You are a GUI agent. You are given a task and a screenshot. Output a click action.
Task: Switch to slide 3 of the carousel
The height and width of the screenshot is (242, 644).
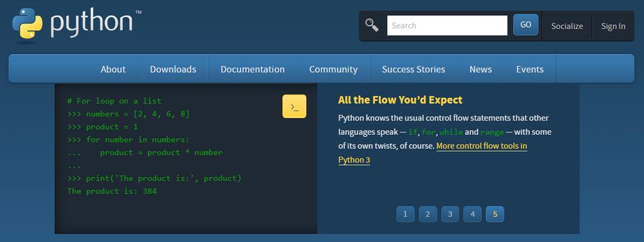pos(450,214)
